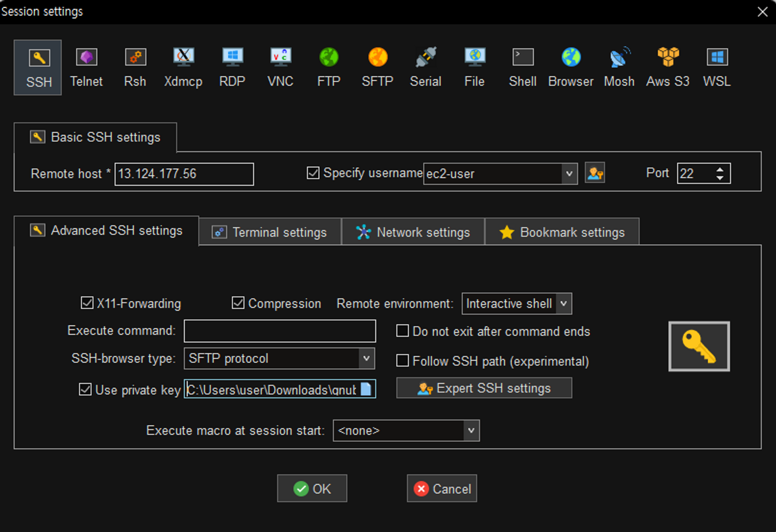
Task: Increase the Port number with up arrow
Action: coord(720,170)
